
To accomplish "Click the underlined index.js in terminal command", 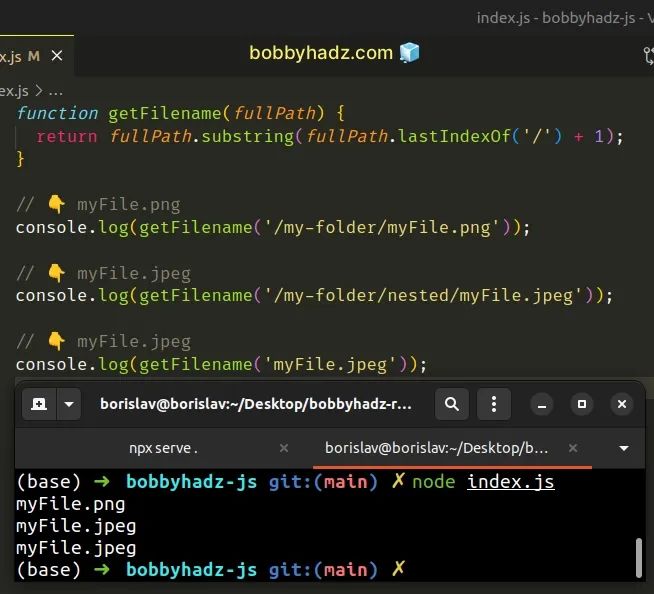I will point(511,482).
